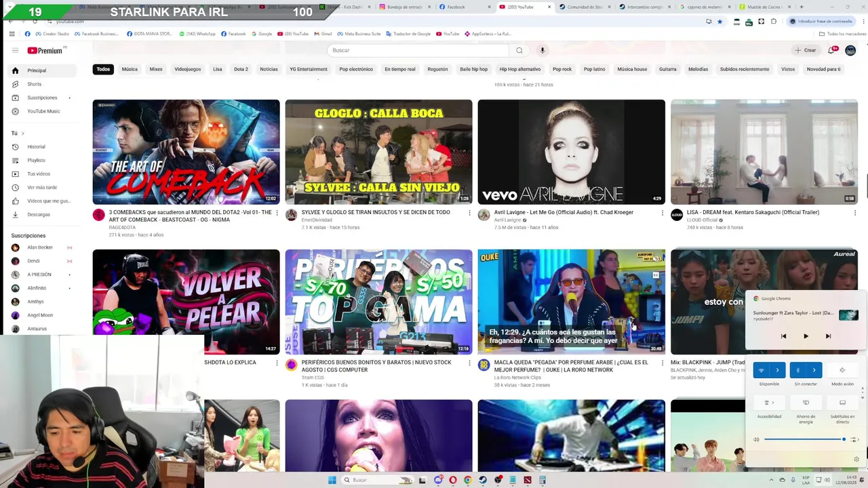Toggle Bluetooth in quick settings
Viewport: 868px width, 488px height.
click(x=797, y=370)
